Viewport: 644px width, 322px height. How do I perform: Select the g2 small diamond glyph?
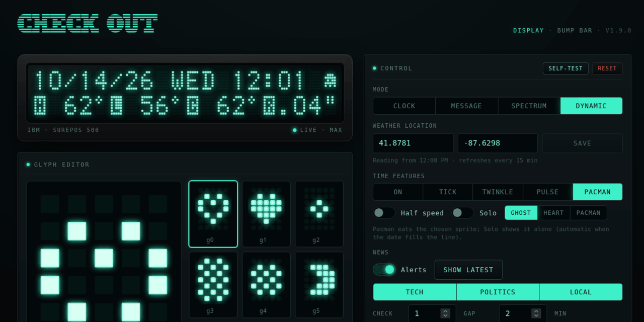click(x=319, y=214)
